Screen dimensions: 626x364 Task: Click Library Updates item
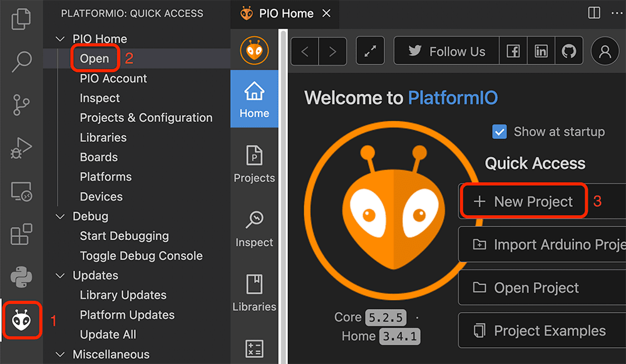[123, 295]
